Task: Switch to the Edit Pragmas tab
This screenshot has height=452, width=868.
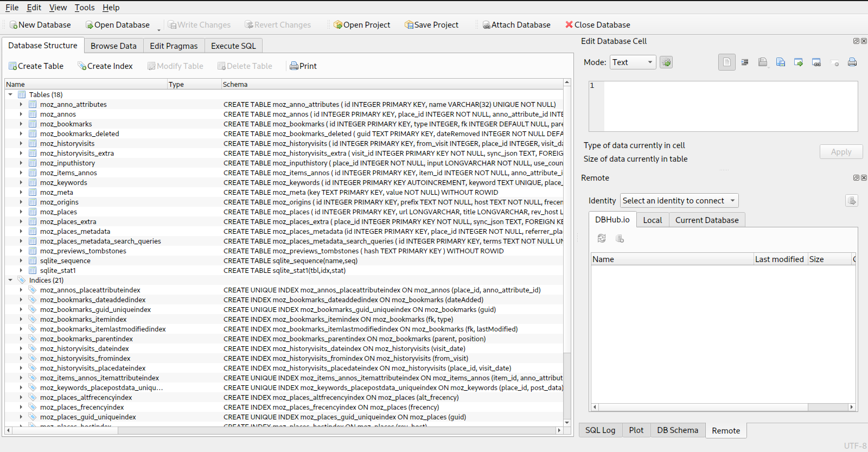Action: point(174,46)
